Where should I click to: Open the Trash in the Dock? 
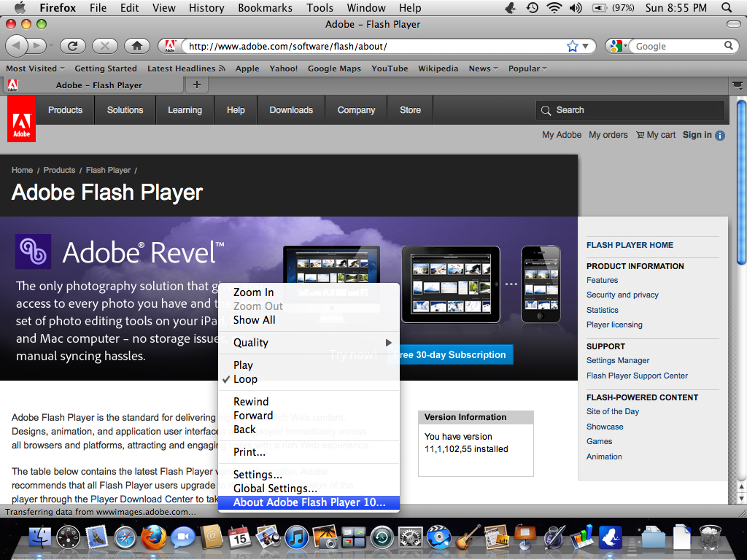[x=710, y=537]
